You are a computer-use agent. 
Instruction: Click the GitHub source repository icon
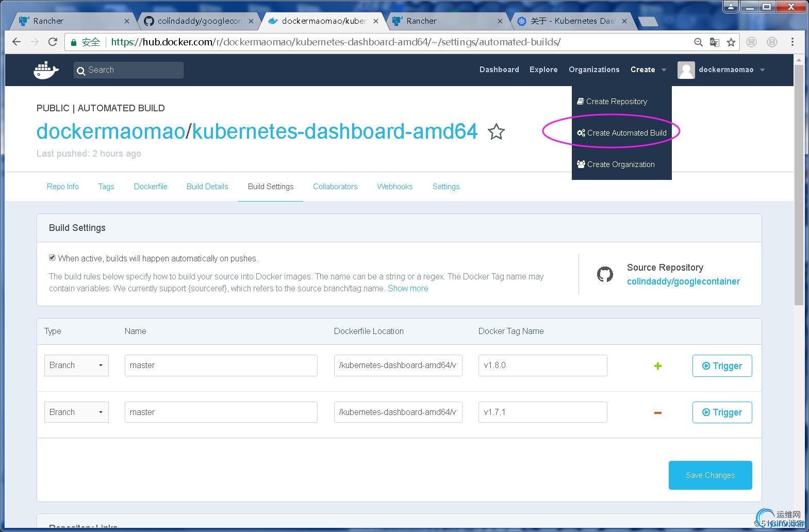coord(605,274)
